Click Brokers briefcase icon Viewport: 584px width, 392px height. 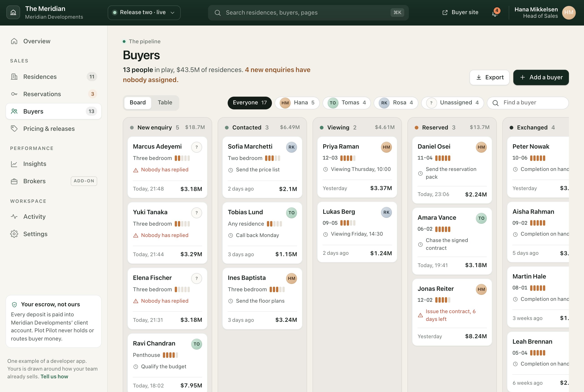point(14,181)
